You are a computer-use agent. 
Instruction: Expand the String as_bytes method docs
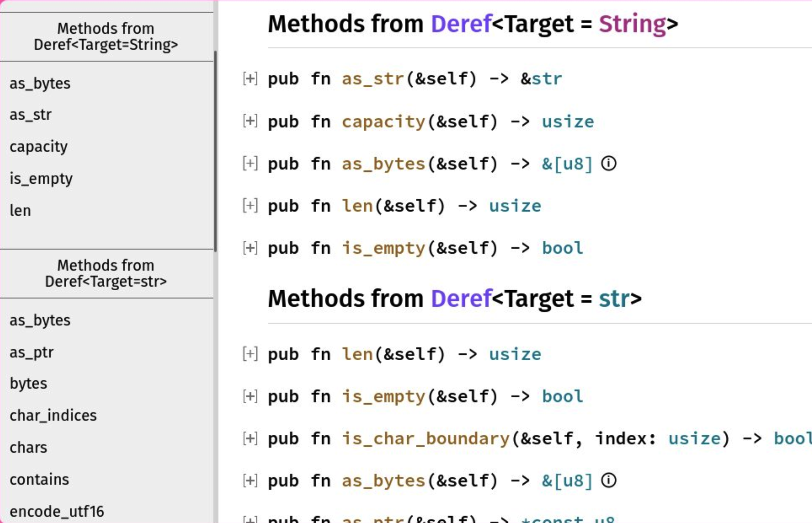click(250, 163)
